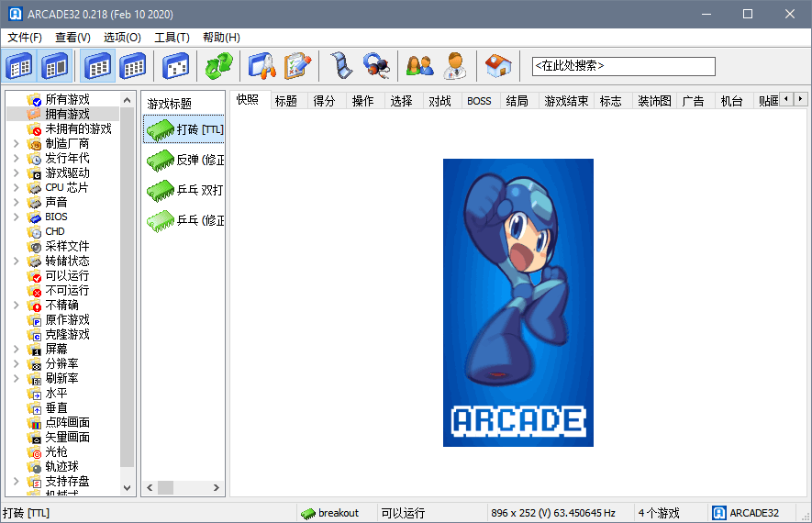Click the film strip toolbar icon

point(341,66)
